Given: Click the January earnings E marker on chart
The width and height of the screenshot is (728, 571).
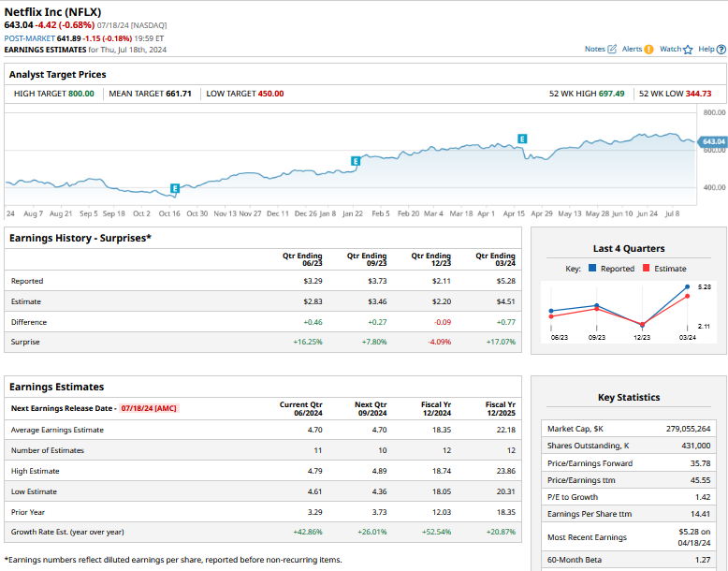Looking at the screenshot, I should 356,161.
